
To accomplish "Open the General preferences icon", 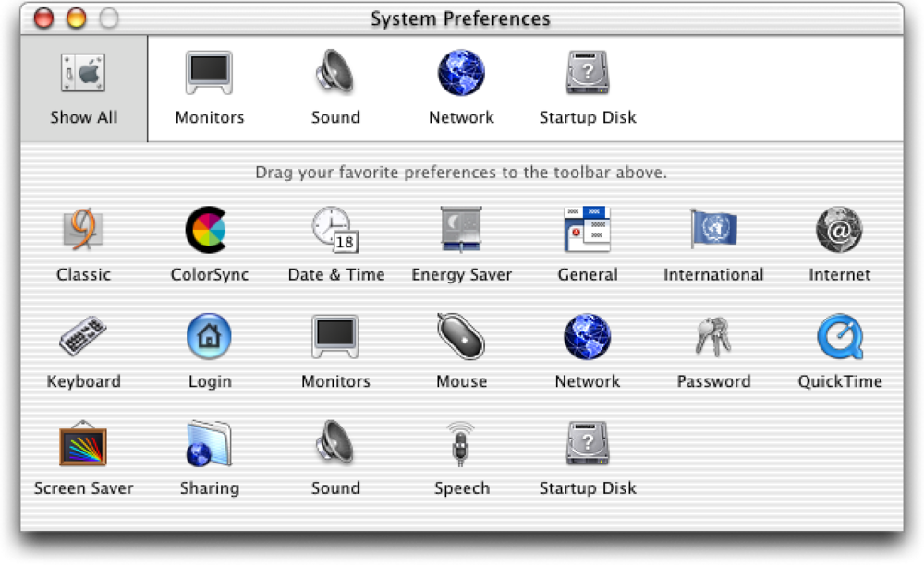I will [x=588, y=230].
